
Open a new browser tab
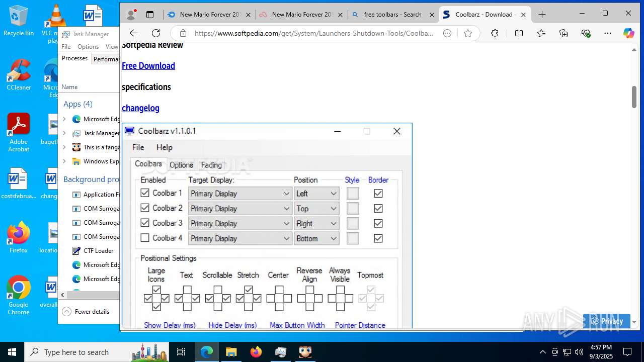tap(542, 15)
